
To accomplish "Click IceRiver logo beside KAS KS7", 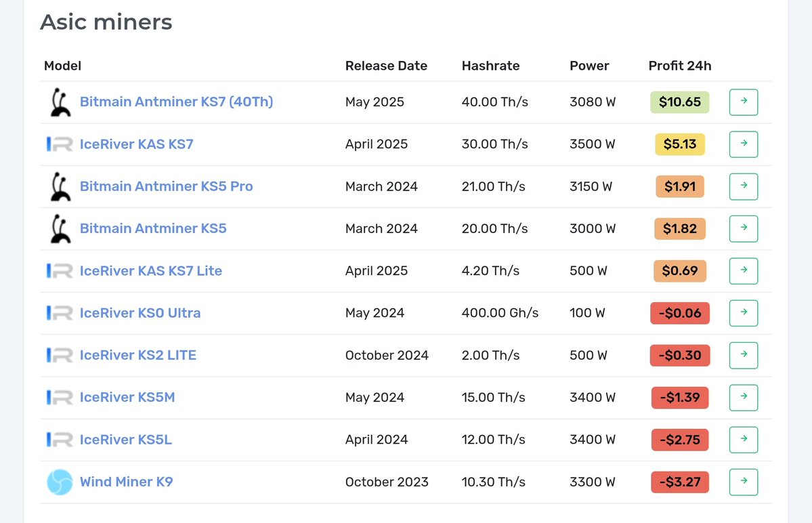I will pyautogui.click(x=60, y=144).
